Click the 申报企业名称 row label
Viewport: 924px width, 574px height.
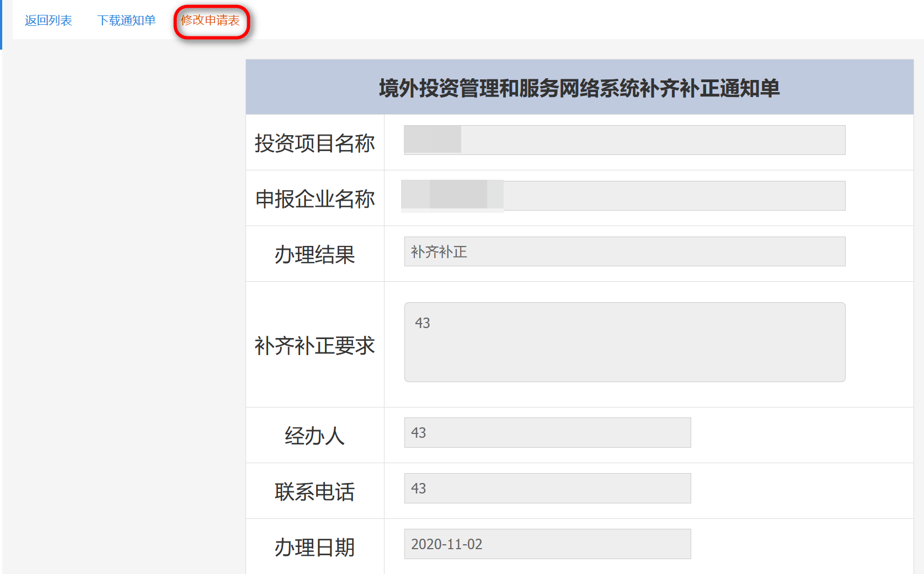[x=314, y=199]
